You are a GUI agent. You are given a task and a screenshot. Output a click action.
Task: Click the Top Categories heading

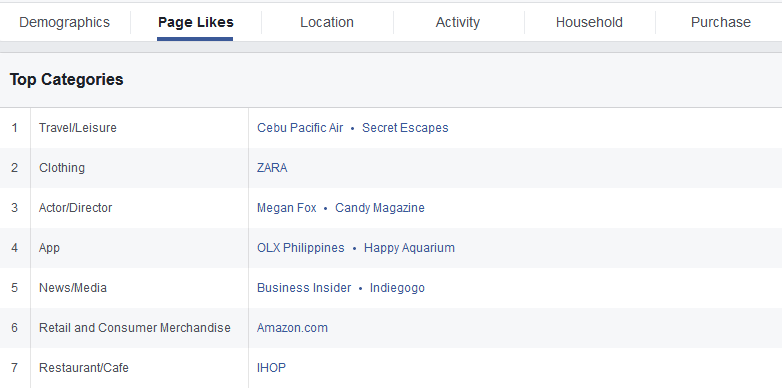tap(66, 80)
